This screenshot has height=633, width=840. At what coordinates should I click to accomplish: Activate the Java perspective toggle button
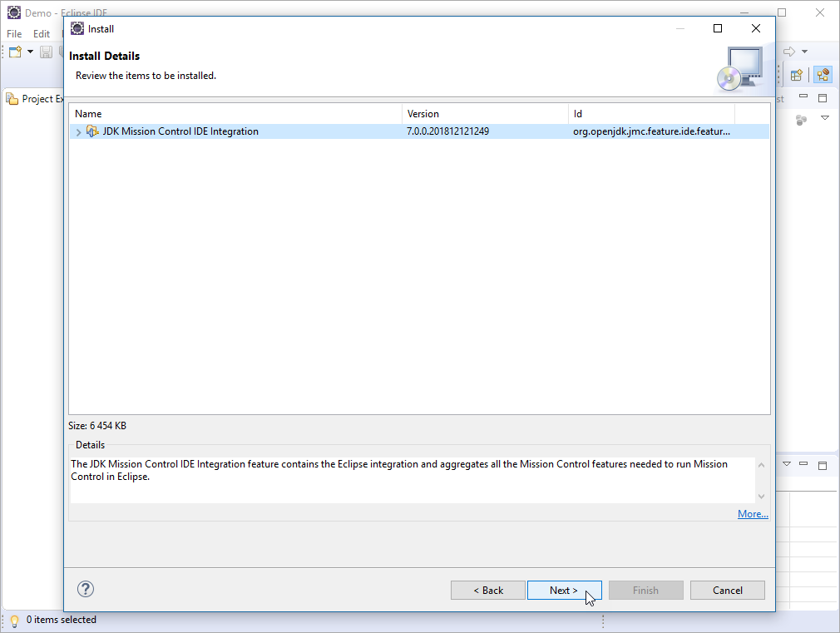(823, 75)
